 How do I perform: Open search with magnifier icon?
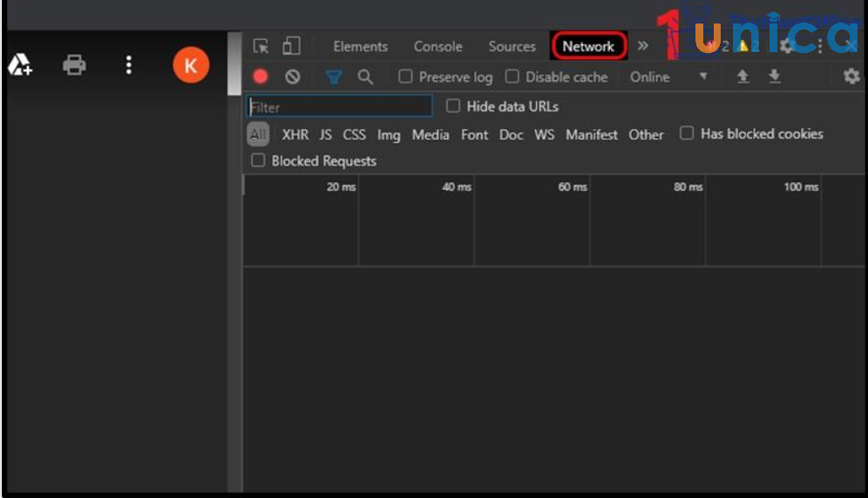365,77
